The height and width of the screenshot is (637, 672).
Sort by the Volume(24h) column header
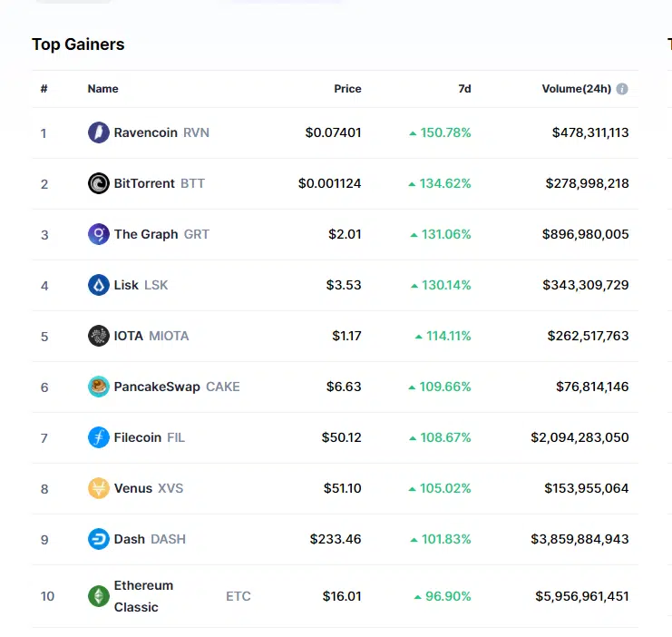coord(576,89)
